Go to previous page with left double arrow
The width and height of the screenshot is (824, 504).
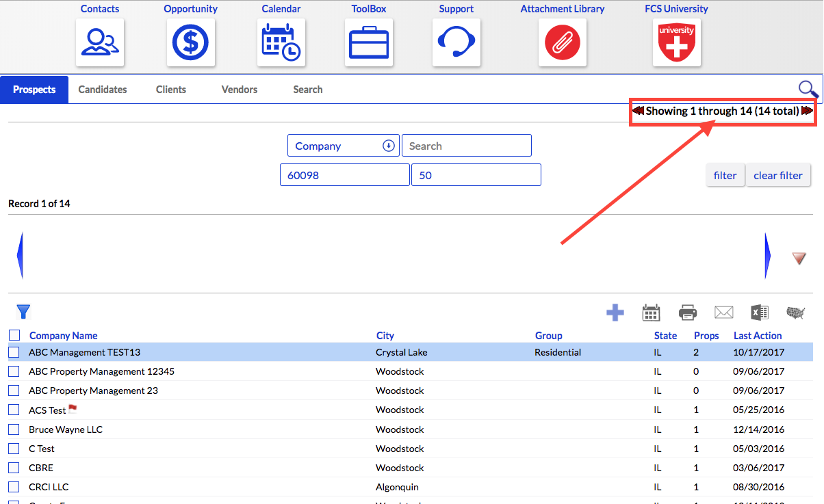pos(638,111)
